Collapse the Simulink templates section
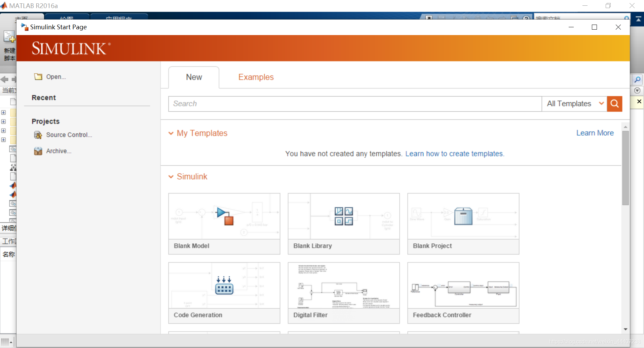The image size is (644, 348). click(x=171, y=177)
